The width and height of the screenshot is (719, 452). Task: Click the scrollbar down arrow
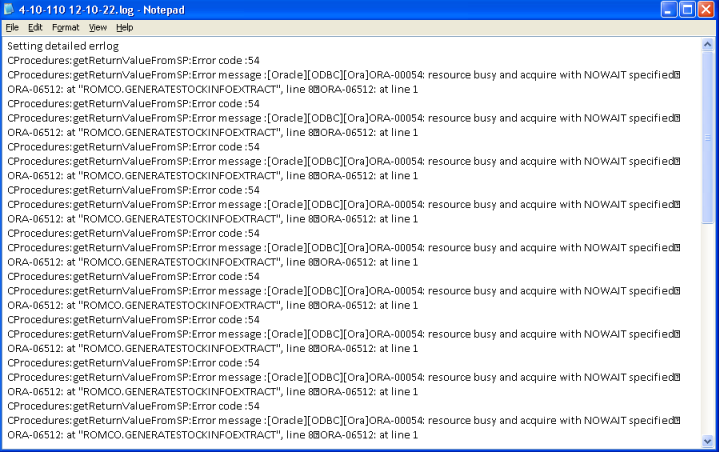click(707, 441)
